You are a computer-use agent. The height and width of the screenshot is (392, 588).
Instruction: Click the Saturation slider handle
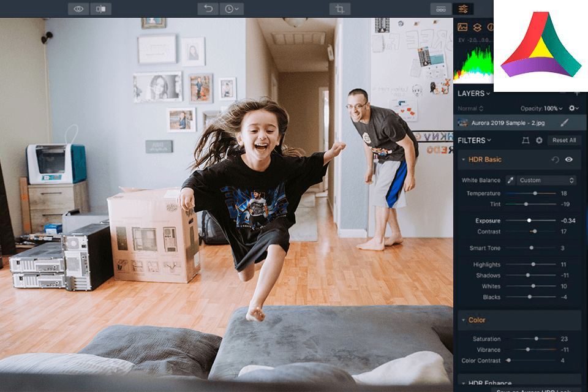click(x=537, y=339)
